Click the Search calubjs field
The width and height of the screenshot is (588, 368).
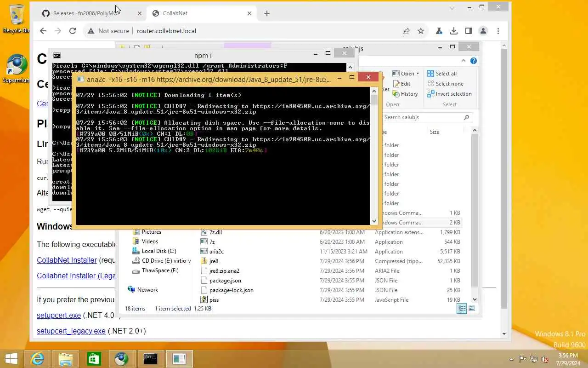427,117
